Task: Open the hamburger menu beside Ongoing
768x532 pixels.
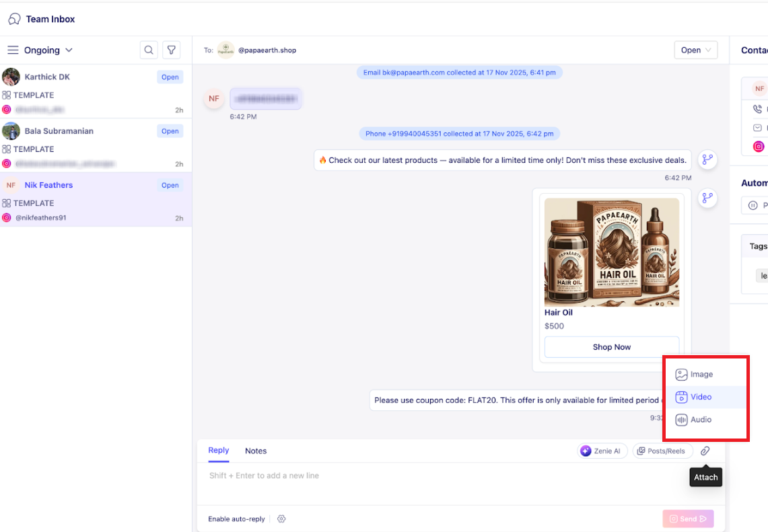Action: (x=13, y=50)
